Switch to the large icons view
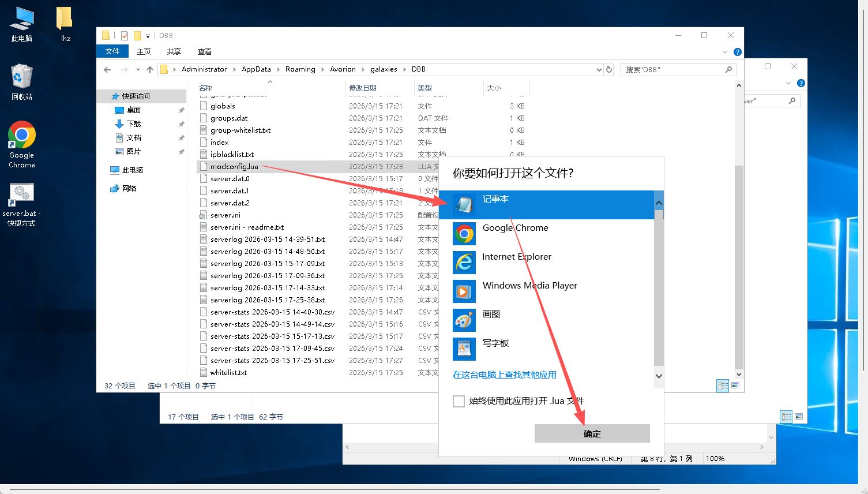The height and width of the screenshot is (494, 868). point(735,386)
